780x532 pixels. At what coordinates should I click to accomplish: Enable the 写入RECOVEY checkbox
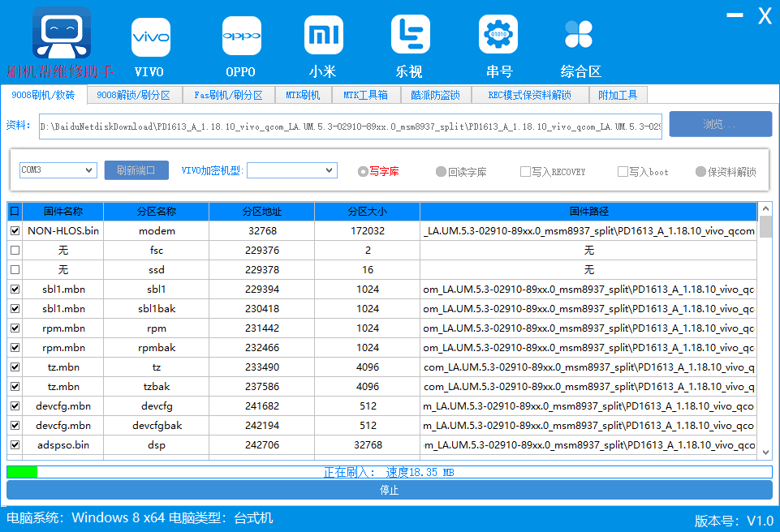pyautogui.click(x=525, y=172)
